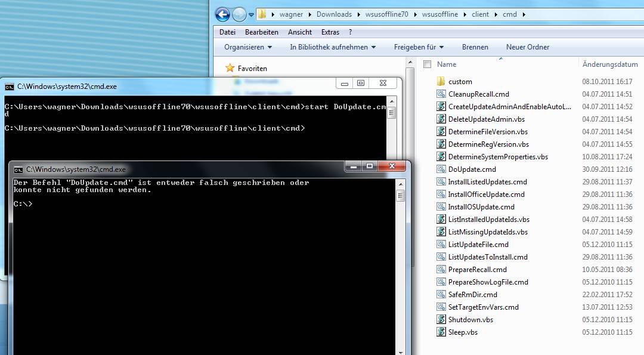Click the Explorer forward navigation arrow

tap(239, 14)
